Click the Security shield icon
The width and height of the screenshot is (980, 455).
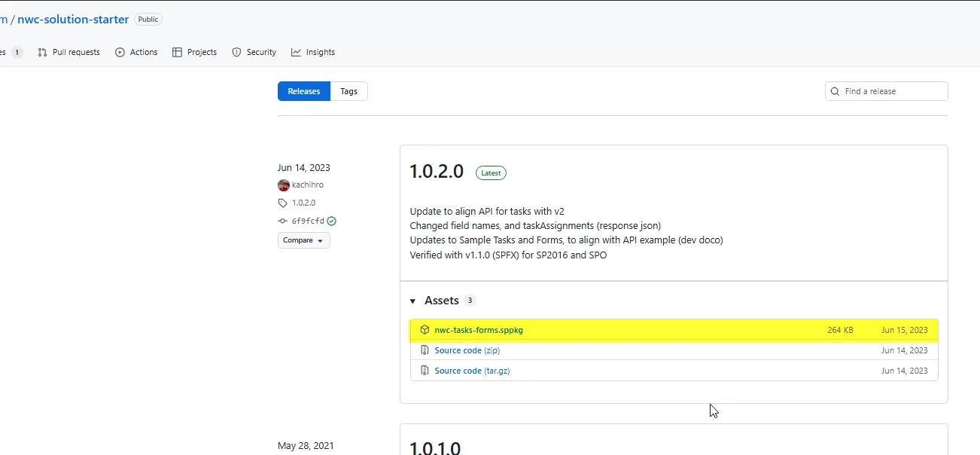click(236, 52)
